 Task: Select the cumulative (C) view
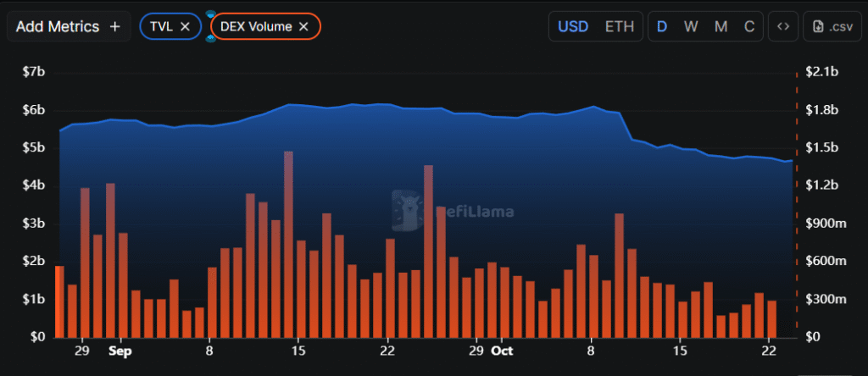pyautogui.click(x=748, y=26)
